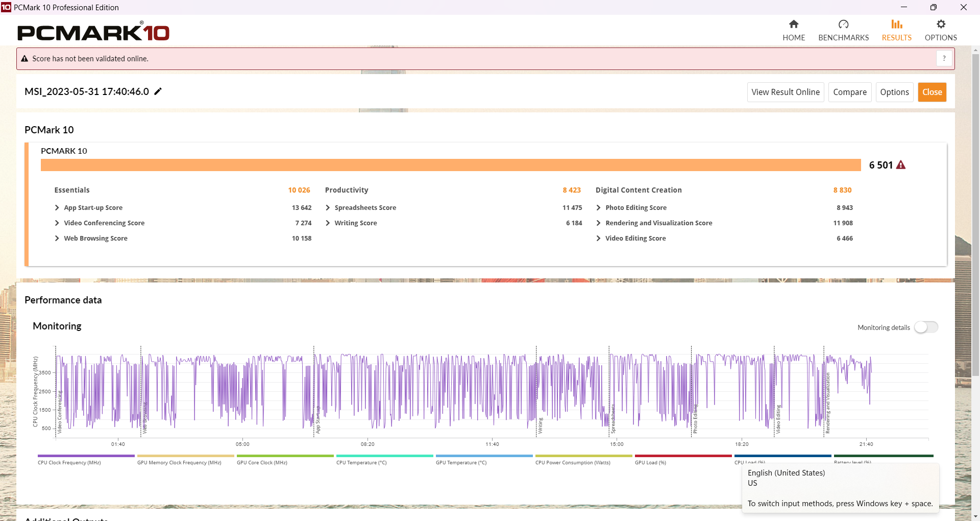This screenshot has height=521, width=980.
Task: Click the result Options button
Action: [x=894, y=92]
